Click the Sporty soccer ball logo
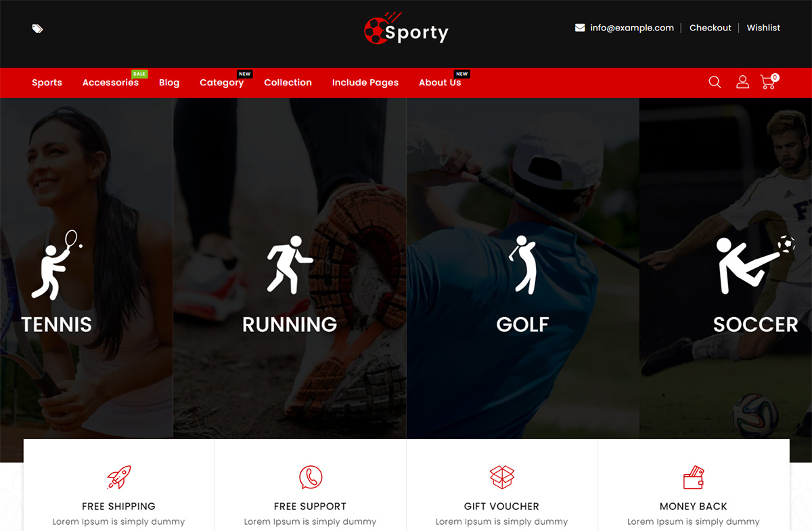 [x=406, y=30]
